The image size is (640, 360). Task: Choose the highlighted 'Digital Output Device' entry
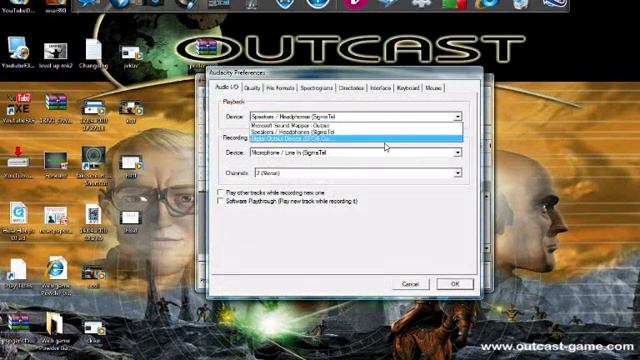point(356,139)
